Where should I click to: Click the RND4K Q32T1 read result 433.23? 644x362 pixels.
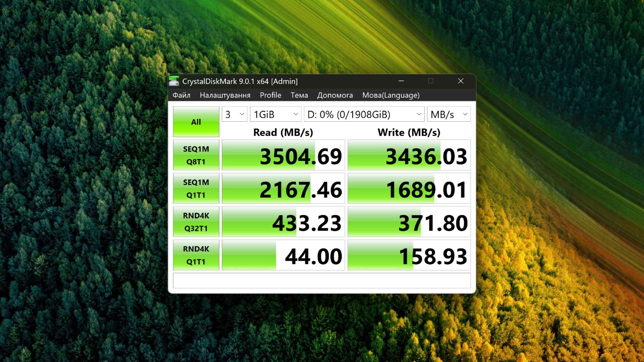283,222
